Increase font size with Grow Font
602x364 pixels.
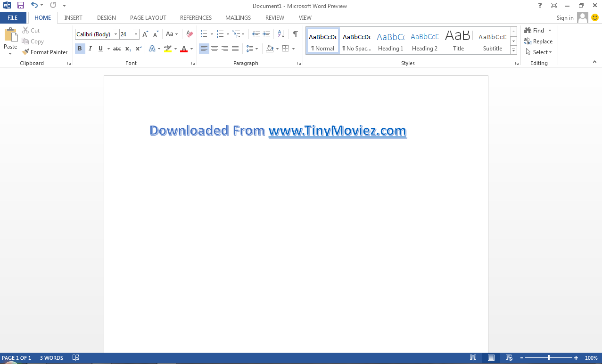click(145, 34)
